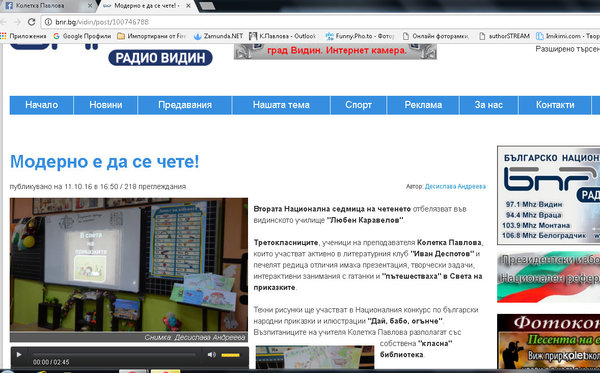Adjust the yellow volume slider
600x373 pixels.
tap(230, 355)
